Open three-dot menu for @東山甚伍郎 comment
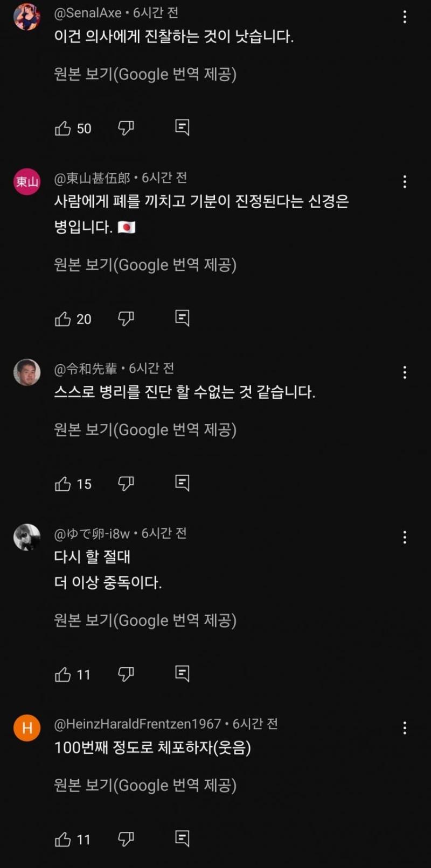Image resolution: width=431 pixels, height=868 pixels. (x=405, y=182)
